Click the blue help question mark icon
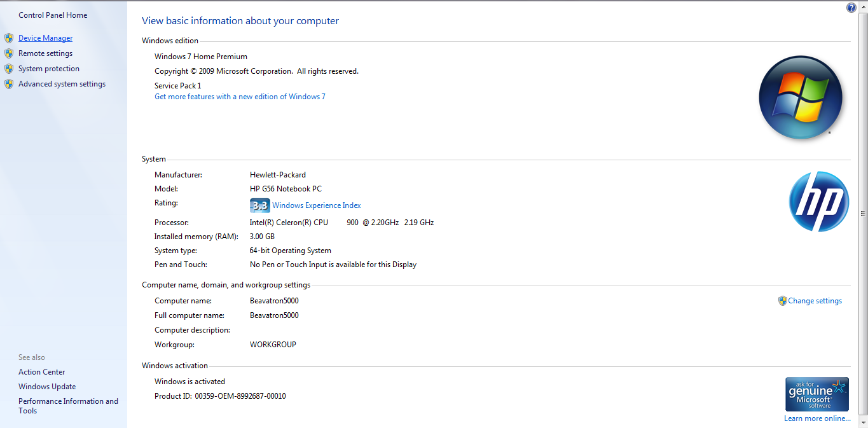This screenshot has height=428, width=868. (851, 8)
